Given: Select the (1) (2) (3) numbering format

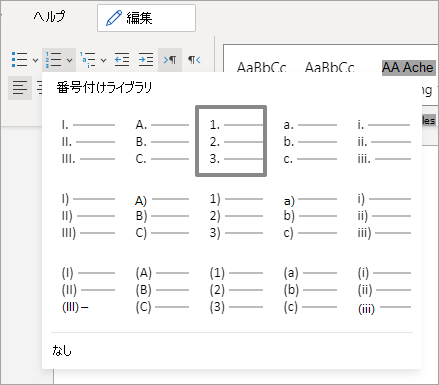Looking at the screenshot, I should coord(236,290).
